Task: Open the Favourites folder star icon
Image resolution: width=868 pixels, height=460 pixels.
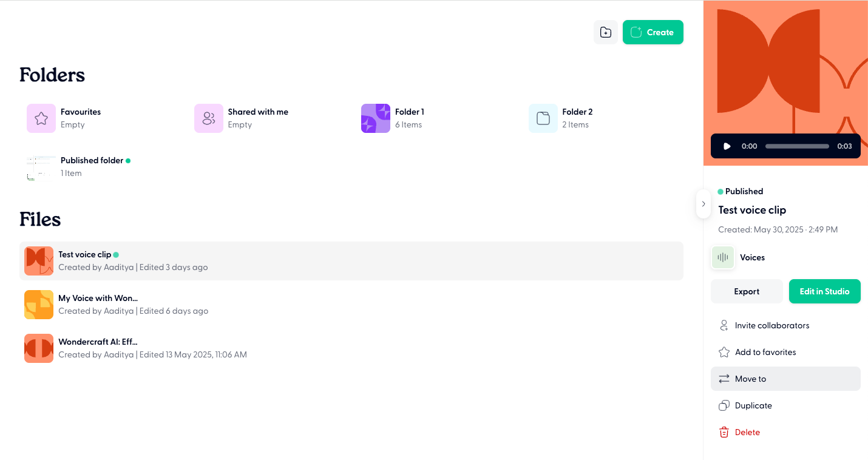Action: click(41, 118)
